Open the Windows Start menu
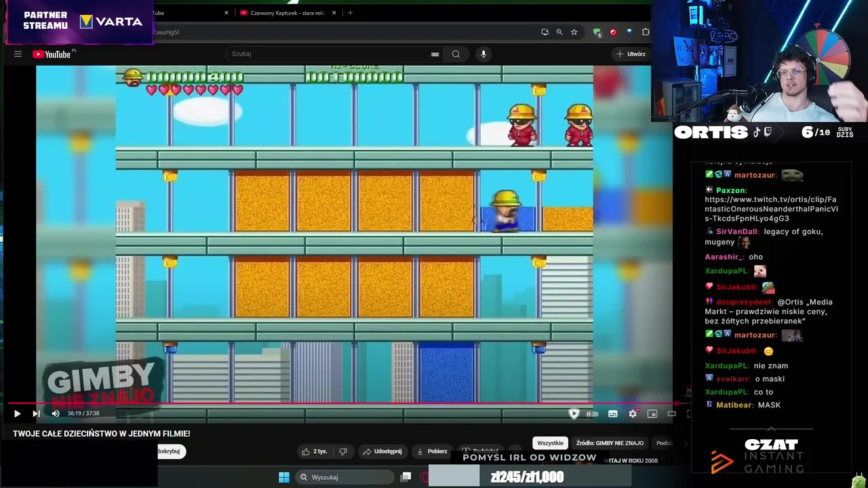The image size is (868, 488). (284, 477)
